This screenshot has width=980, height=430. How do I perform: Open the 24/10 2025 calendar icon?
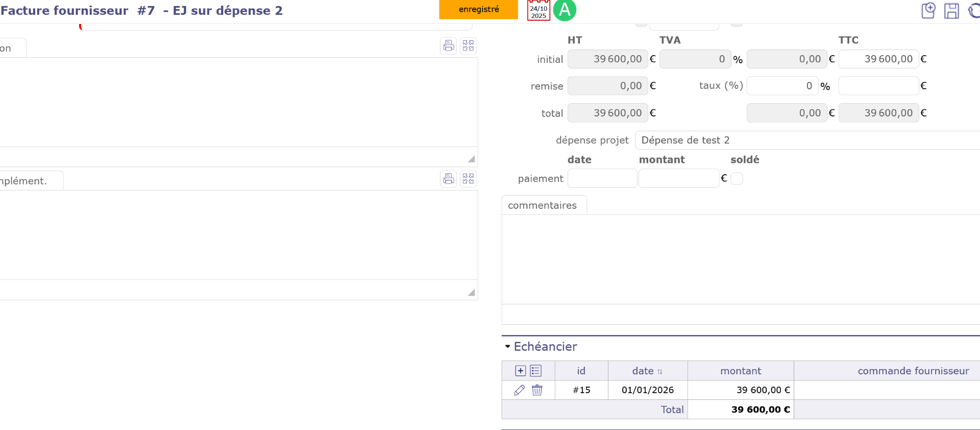(538, 11)
